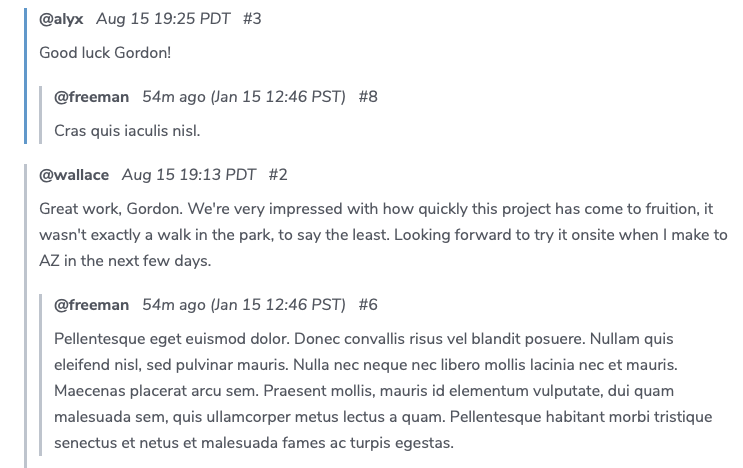Click the timestamp on reply #6
This screenshot has height=468, width=743.
tap(244, 305)
